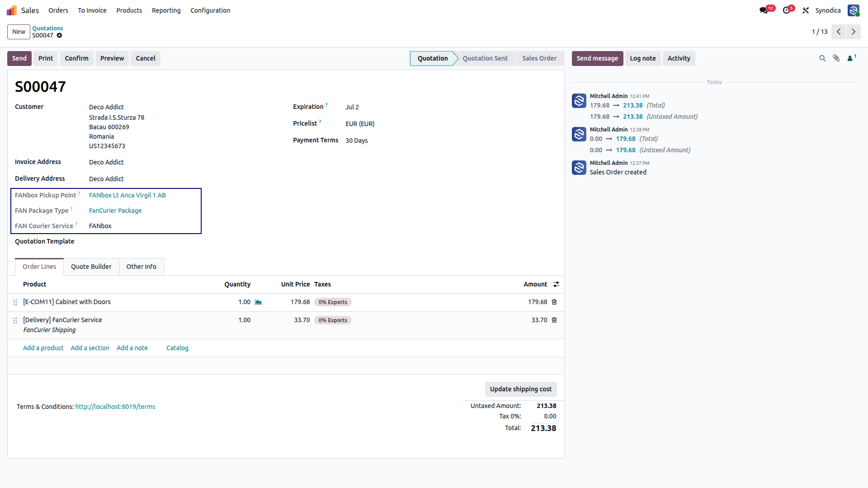Show help tooltip for FAN Courier Service
The image size is (868, 488).
coord(76,224)
